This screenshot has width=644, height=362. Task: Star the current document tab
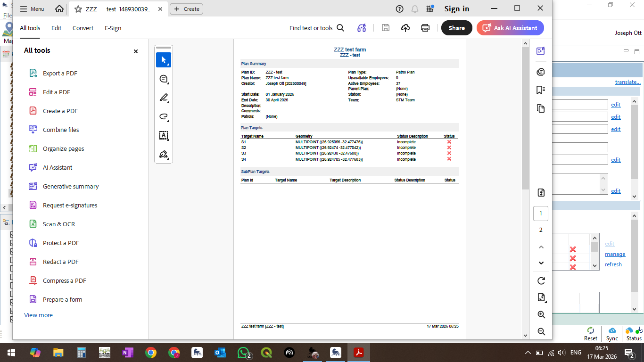(78, 9)
